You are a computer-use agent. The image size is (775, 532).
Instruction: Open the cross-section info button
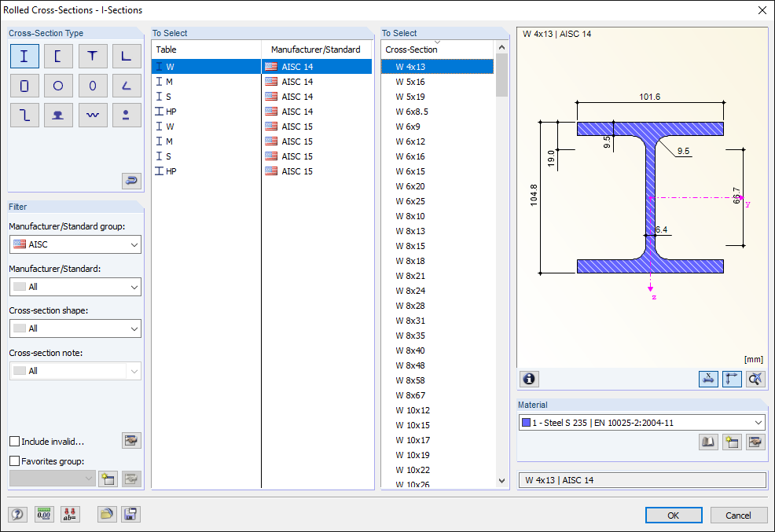[529, 379]
